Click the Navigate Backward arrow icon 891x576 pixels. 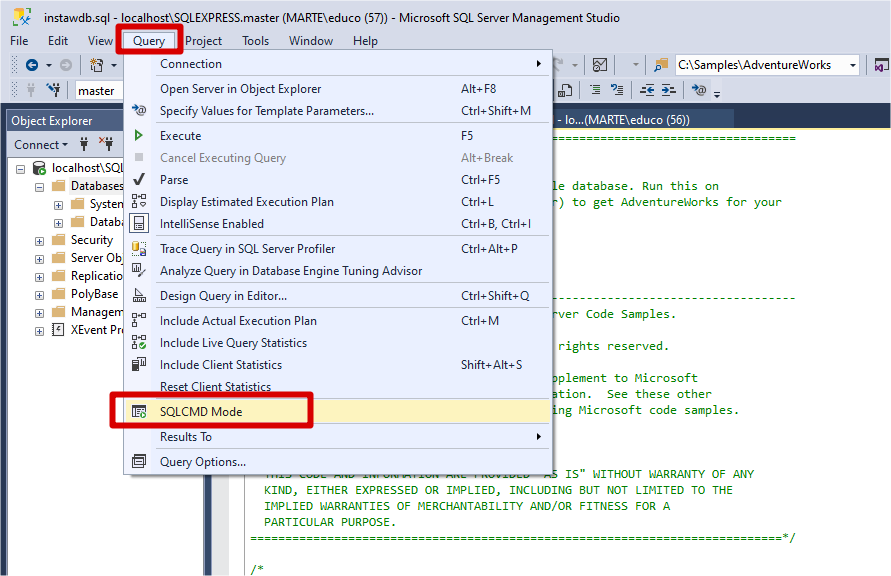point(32,65)
